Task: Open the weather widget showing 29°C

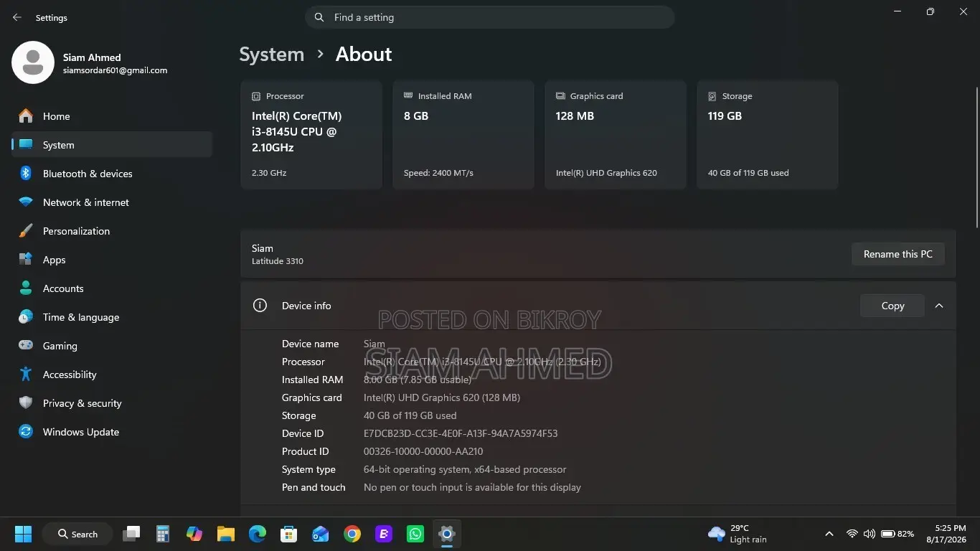Action: pos(738,534)
